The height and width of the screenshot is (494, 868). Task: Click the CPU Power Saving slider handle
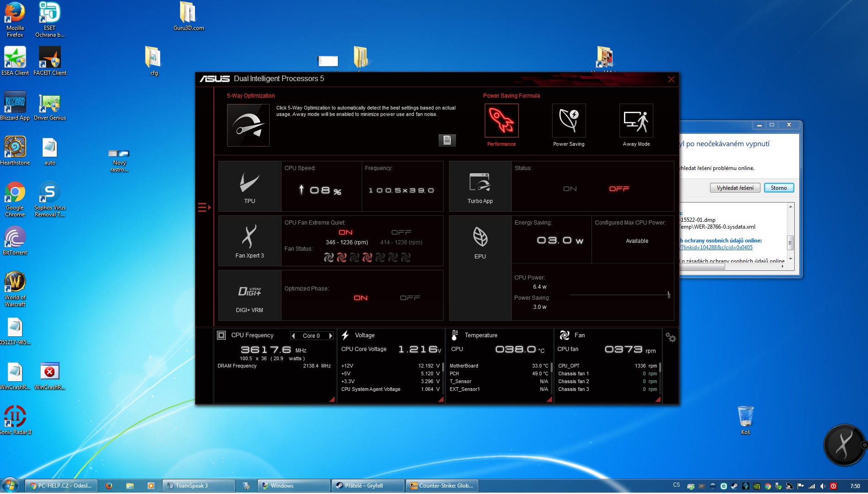669,295
